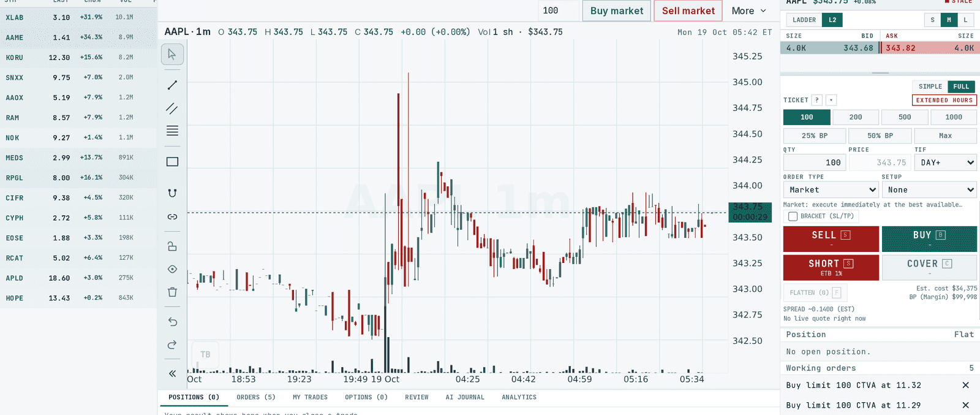Undo the last chart action
The height and width of the screenshot is (415, 980).
pyautogui.click(x=172, y=322)
